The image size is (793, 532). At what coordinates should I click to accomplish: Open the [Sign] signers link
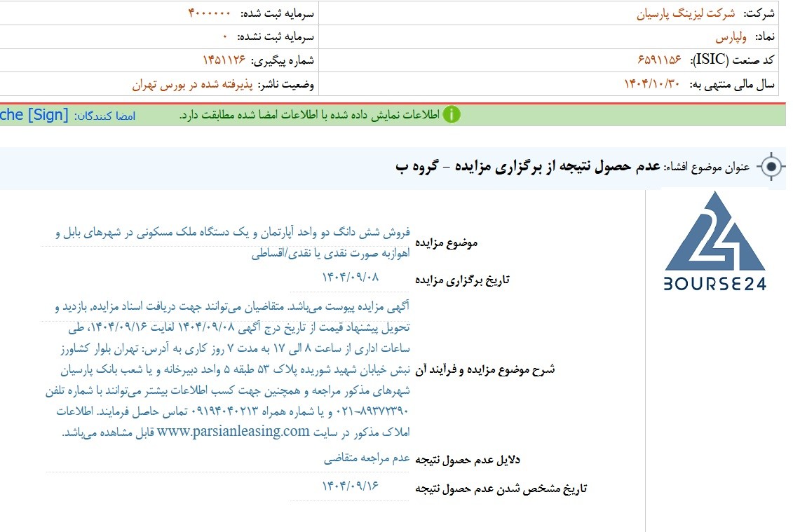pyautogui.click(x=34, y=115)
